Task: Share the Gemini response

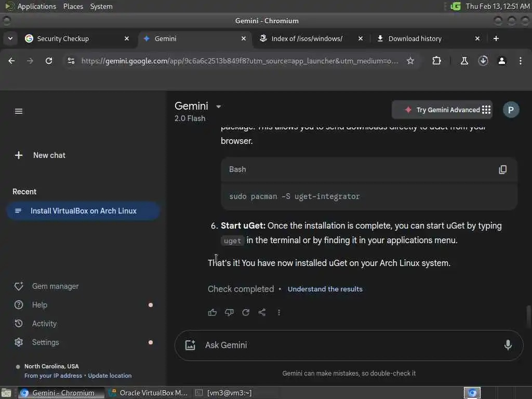Action: point(262,312)
